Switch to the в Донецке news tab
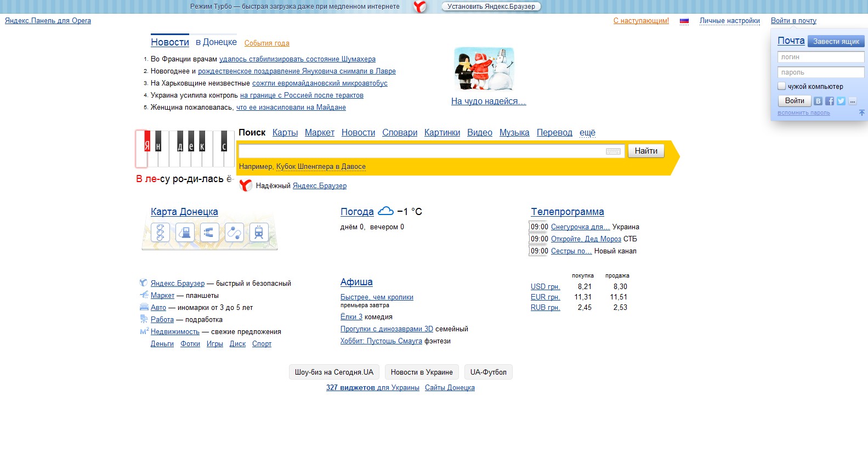Screen dimensions: 868x452 pos(216,42)
